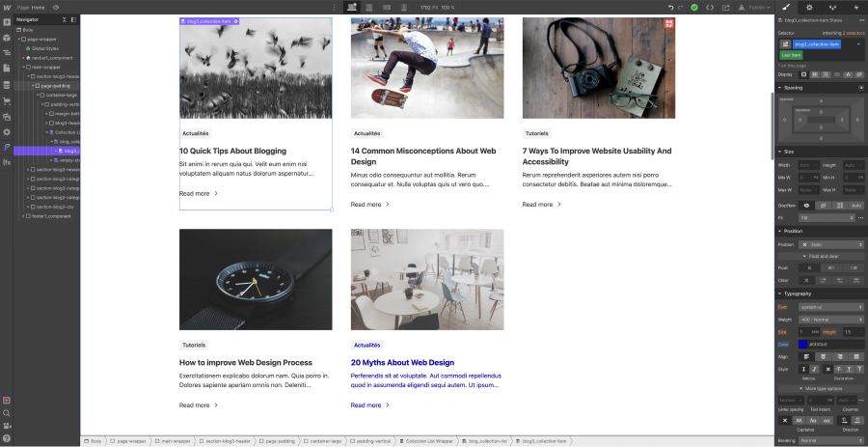Screen dimensions: 868x447
Task: Open the Fit Fill dropdown
Action: point(827,217)
